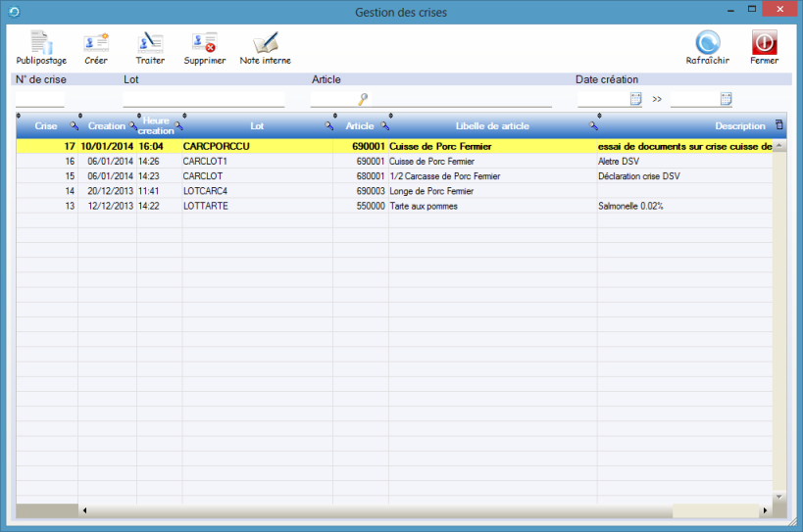Screen dimensions: 803x532
Task: Sort by the Libelle de article header
Action: 492,126
